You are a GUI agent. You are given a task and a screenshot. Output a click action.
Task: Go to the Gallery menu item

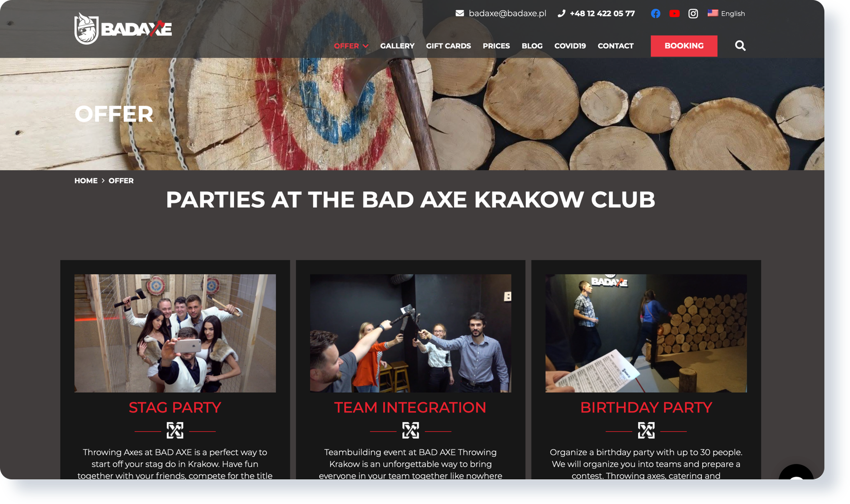click(x=397, y=46)
